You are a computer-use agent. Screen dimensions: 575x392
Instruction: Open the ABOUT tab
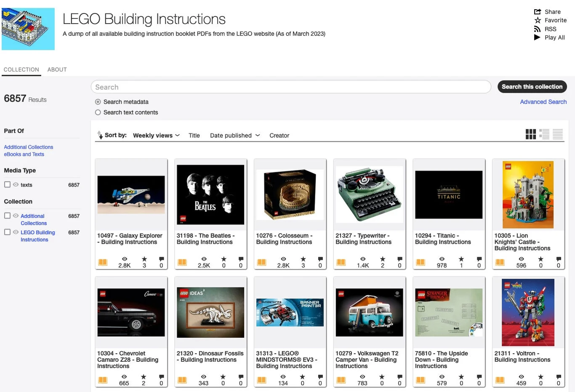57,69
